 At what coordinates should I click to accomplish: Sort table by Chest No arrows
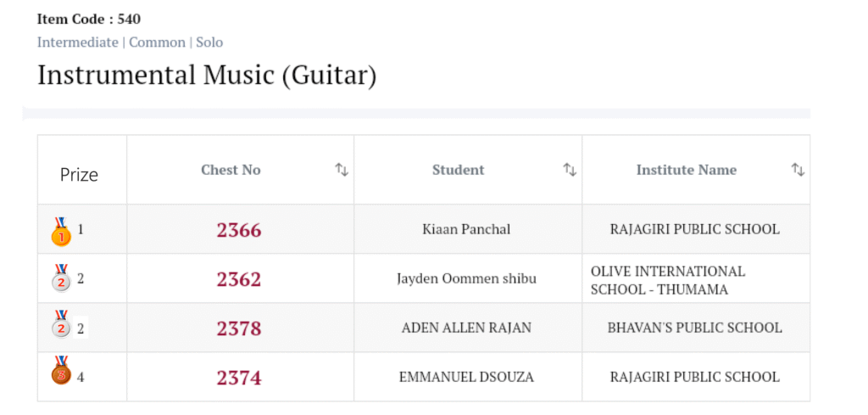click(342, 170)
